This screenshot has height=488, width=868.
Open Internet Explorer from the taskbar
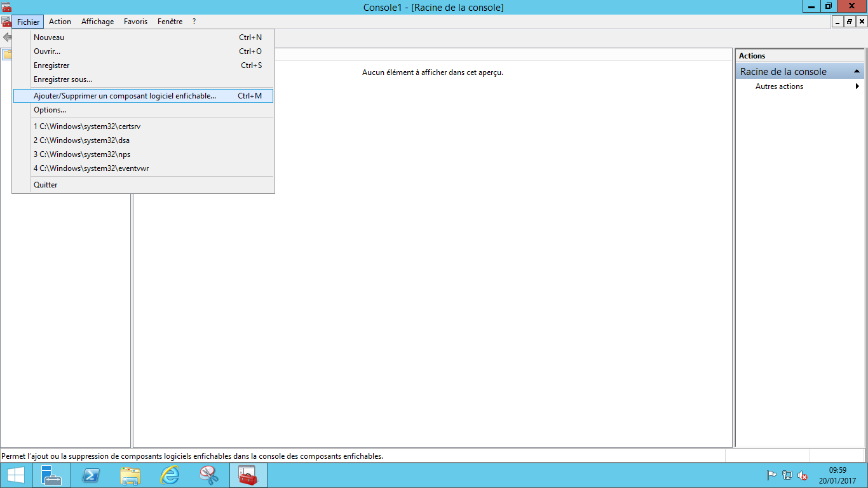(x=170, y=475)
